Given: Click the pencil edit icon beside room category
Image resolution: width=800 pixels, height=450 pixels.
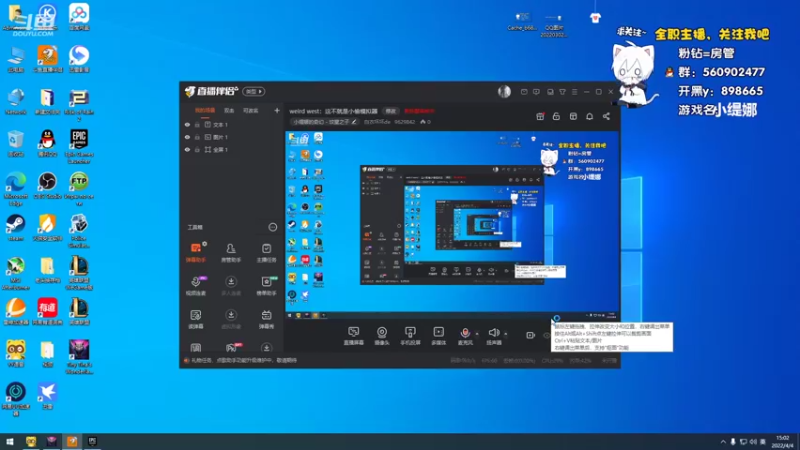Looking at the screenshot, I should point(354,122).
